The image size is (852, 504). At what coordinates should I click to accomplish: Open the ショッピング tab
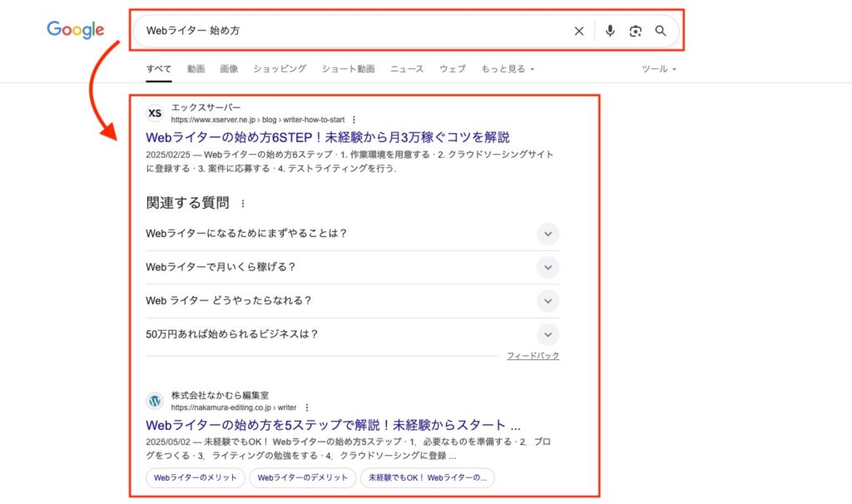[280, 69]
